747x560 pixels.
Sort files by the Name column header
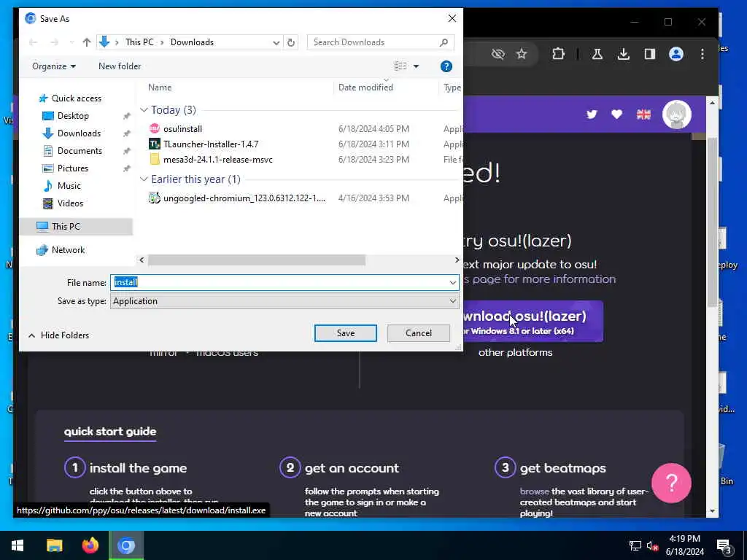pyautogui.click(x=160, y=87)
